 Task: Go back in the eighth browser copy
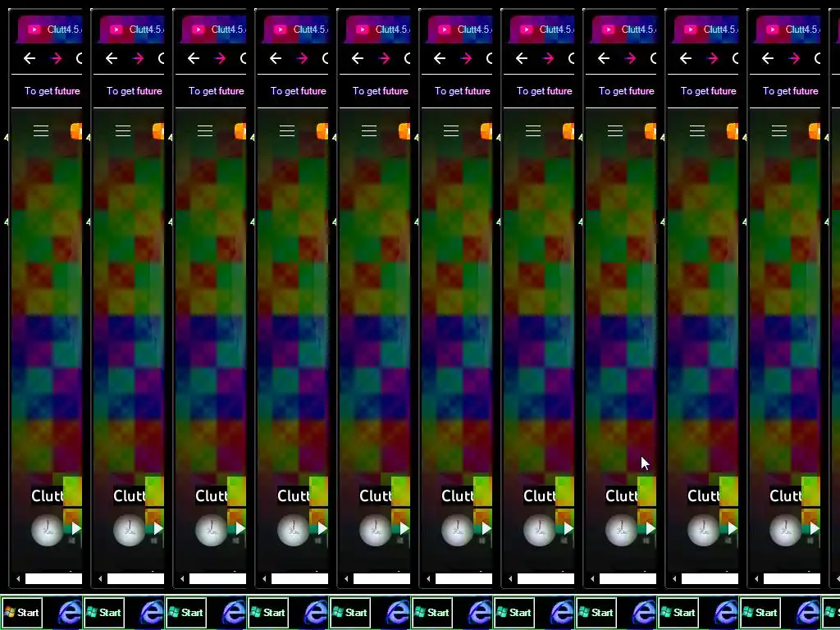[603, 58]
